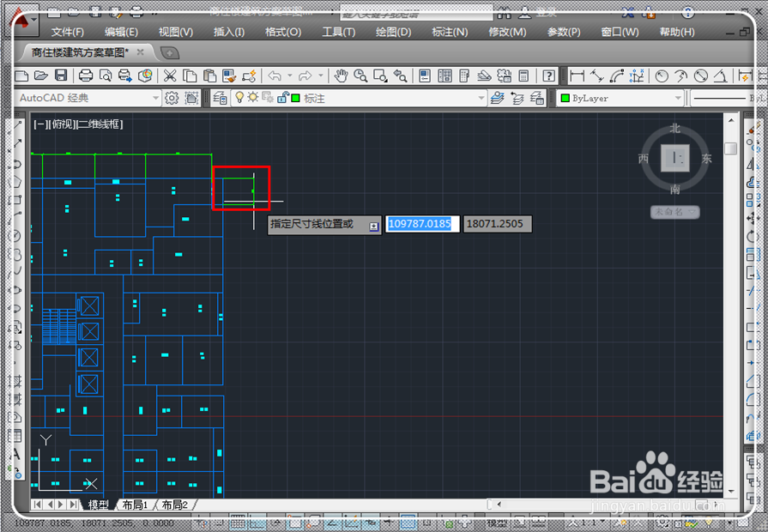
Task: Open the DesignCenter icon
Action: point(444,76)
